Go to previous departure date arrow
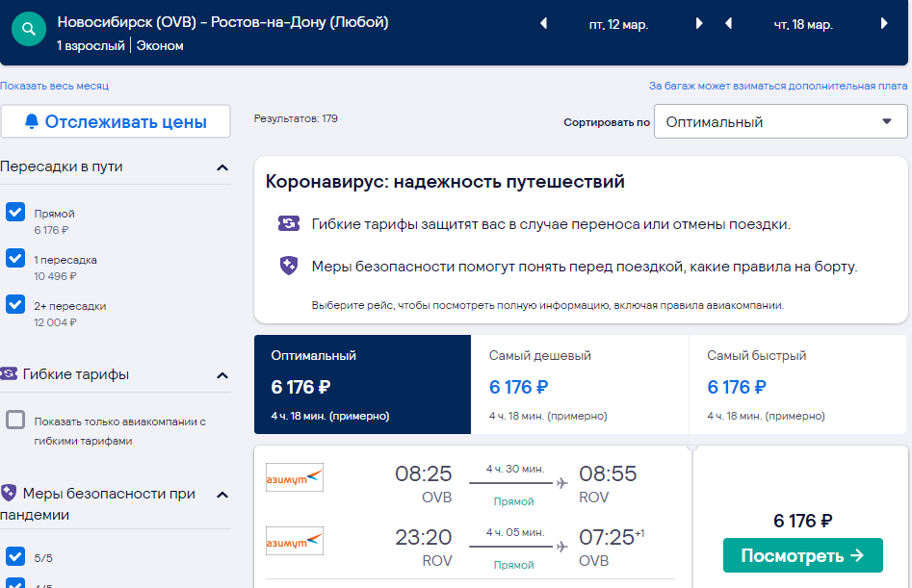This screenshot has height=588, width=912. tap(544, 24)
